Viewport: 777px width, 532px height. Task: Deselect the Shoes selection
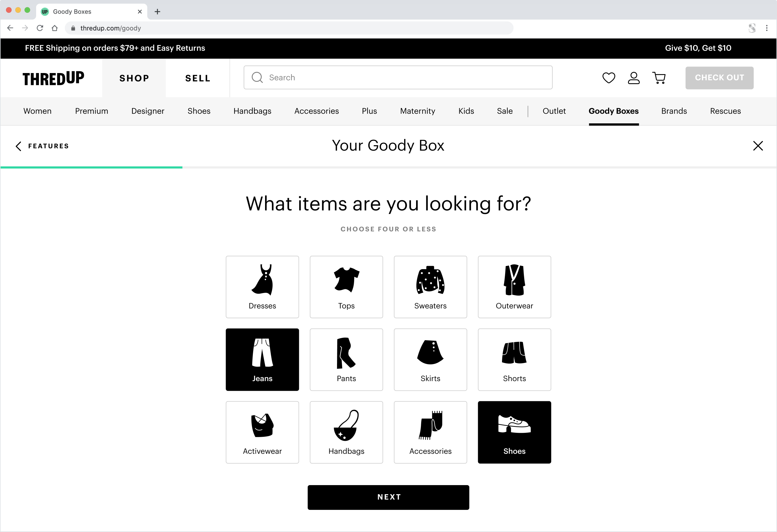click(514, 432)
